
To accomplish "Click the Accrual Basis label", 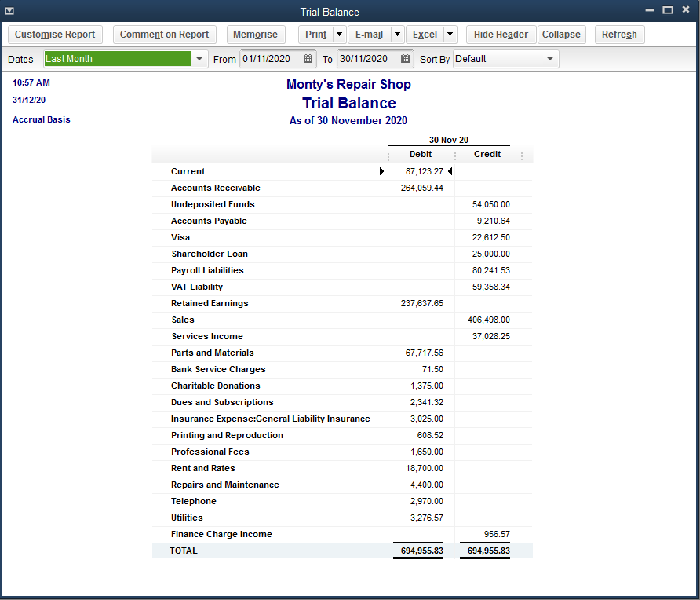I will tap(41, 119).
